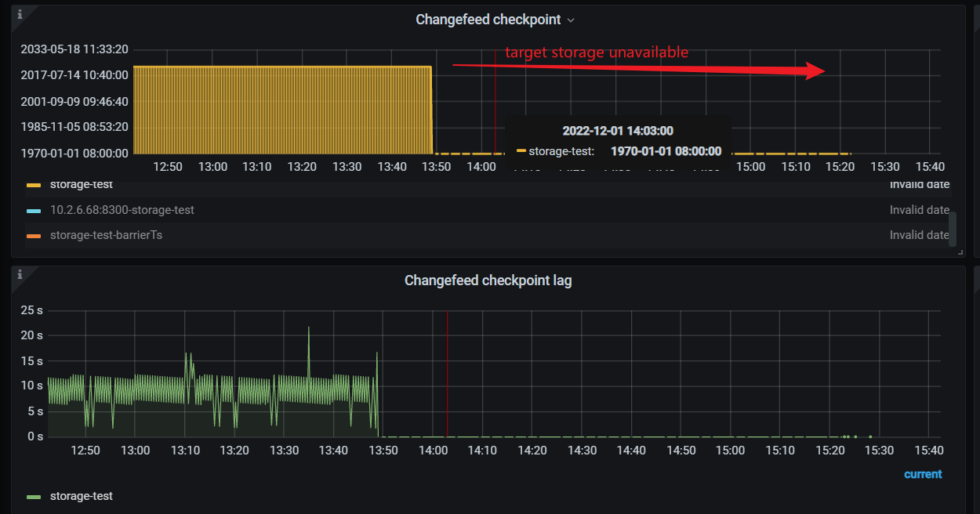Viewport: 980px width, 514px height.
Task: Open the Changefeed checkpoint title dropdown chevron
Action: tap(572, 20)
